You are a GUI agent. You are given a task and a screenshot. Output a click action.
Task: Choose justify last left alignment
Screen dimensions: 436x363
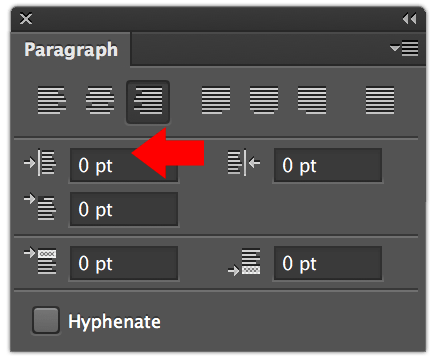pyautogui.click(x=216, y=100)
